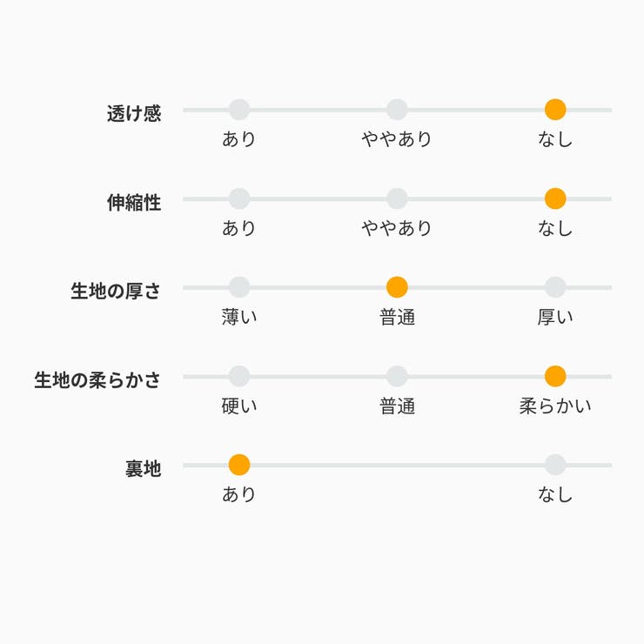This screenshot has height=644, width=644.
Task: Click orange あり dot on 裏地 row
Action: point(239,465)
